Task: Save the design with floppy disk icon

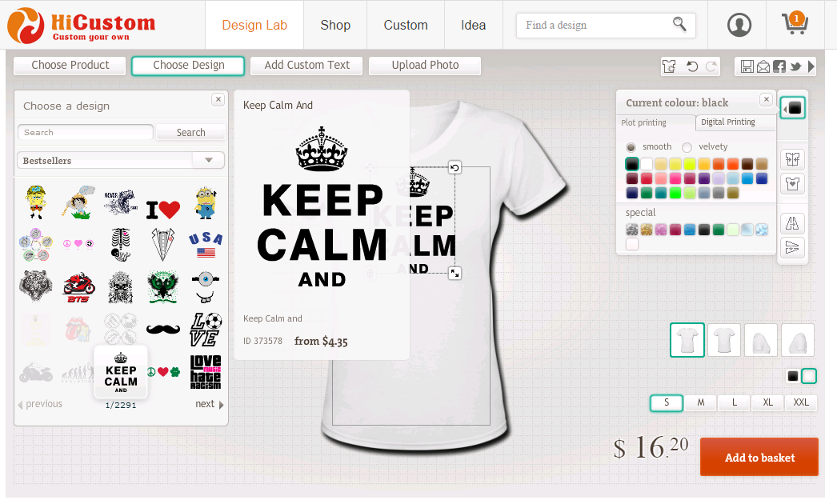Action: point(747,66)
